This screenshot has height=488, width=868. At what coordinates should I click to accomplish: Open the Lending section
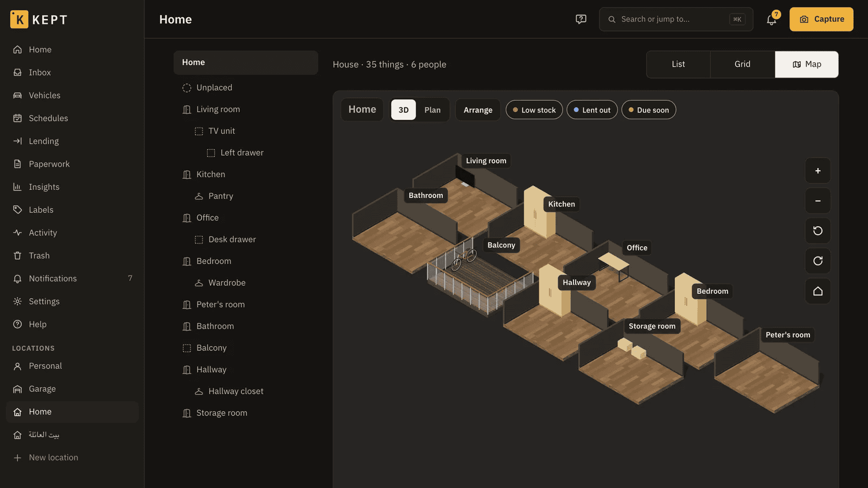72,141
